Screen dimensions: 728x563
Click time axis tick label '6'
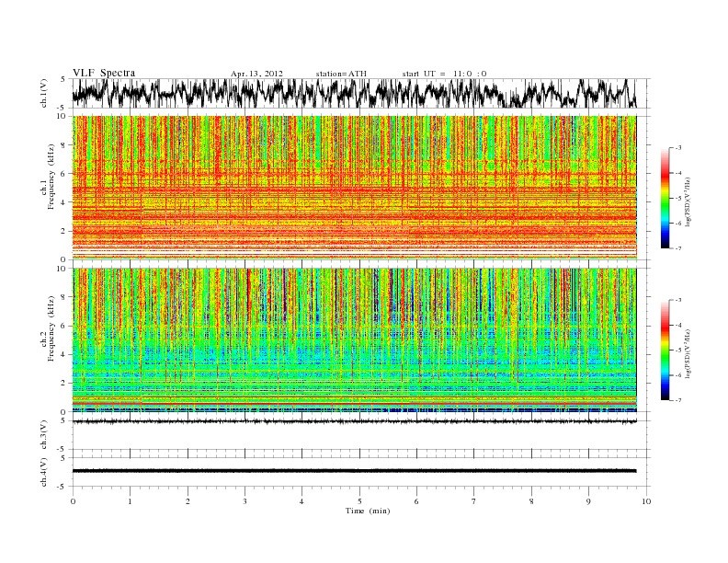416,501
